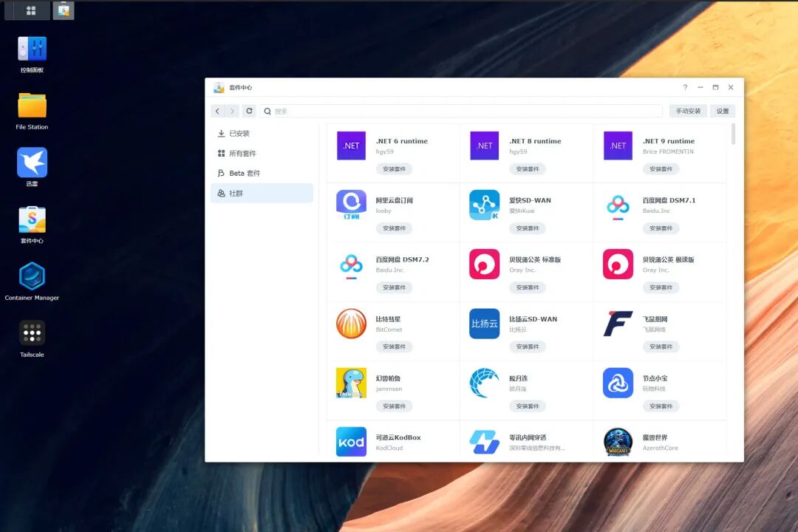798x532 pixels.
Task: Click the 可道云KodBox package title
Action: click(x=398, y=437)
